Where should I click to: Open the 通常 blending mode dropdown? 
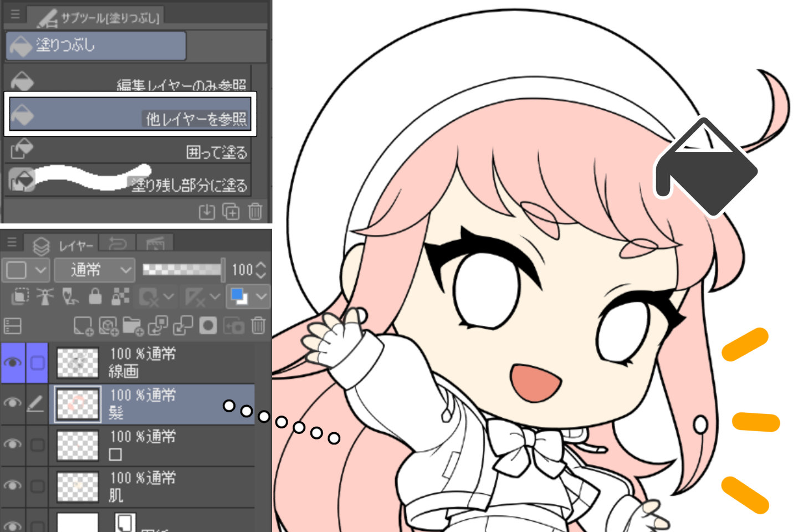(95, 270)
